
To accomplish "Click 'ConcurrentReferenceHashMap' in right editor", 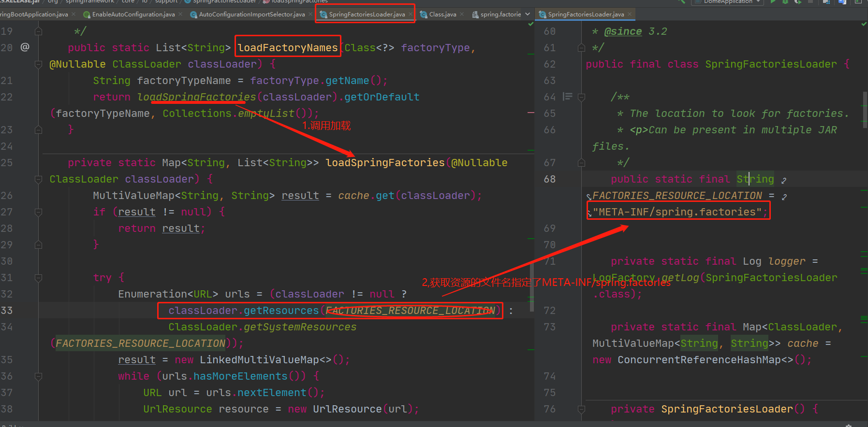I will (699, 359).
